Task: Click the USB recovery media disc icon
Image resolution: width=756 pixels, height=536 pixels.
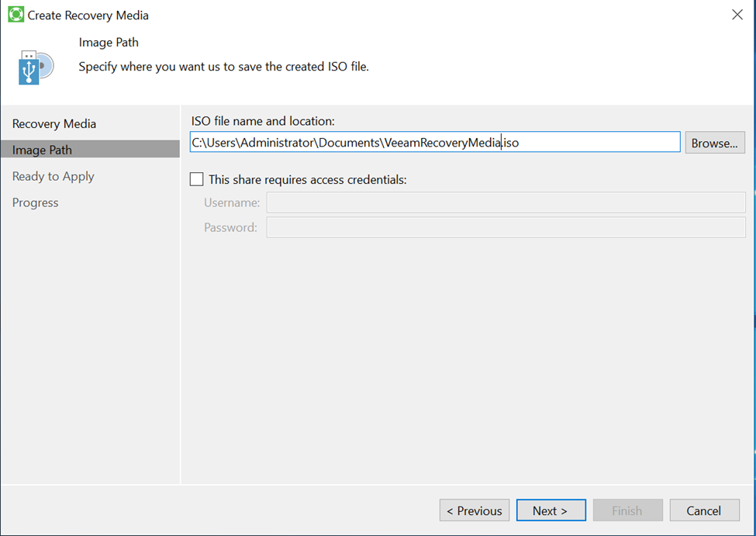Action: pyautogui.click(x=36, y=67)
